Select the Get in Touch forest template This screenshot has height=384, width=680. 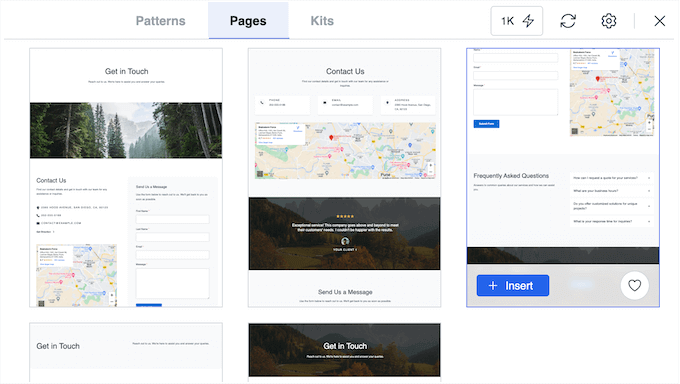tap(126, 177)
